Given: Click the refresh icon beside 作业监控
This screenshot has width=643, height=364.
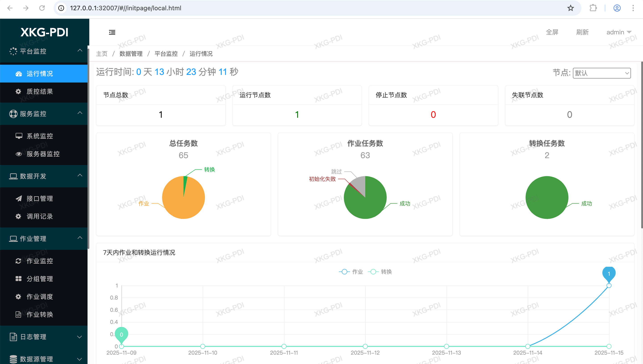Looking at the screenshot, I should (x=18, y=261).
